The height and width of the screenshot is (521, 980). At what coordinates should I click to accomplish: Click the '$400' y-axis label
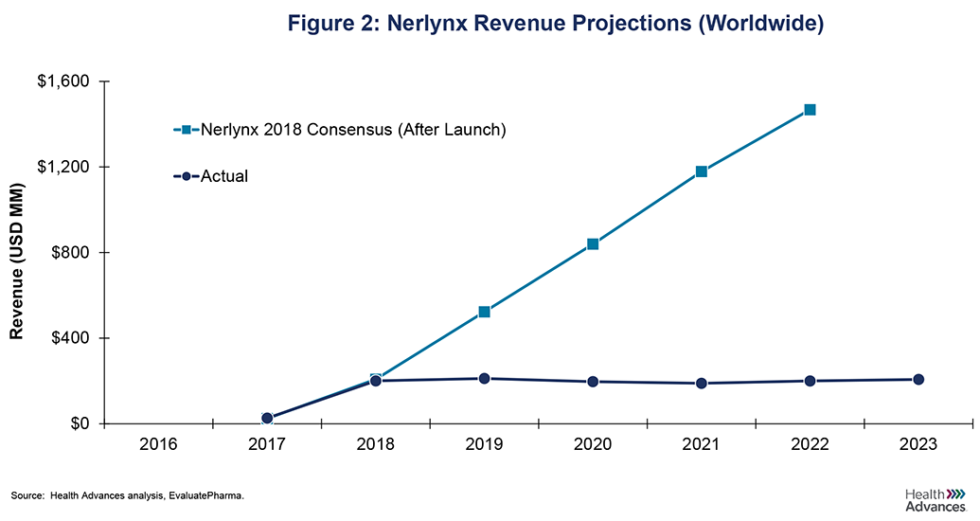point(70,338)
